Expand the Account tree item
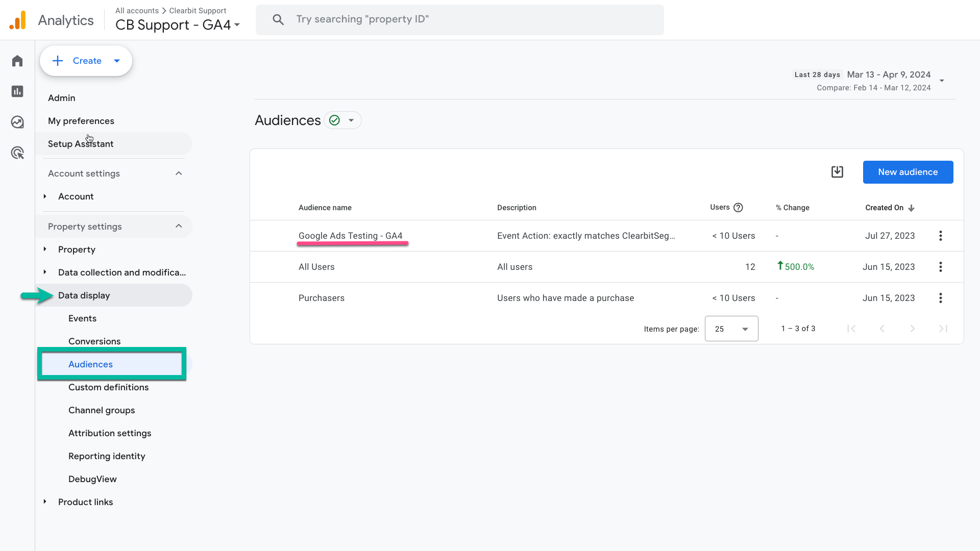Viewport: 980px width, 551px height. pyautogui.click(x=45, y=196)
